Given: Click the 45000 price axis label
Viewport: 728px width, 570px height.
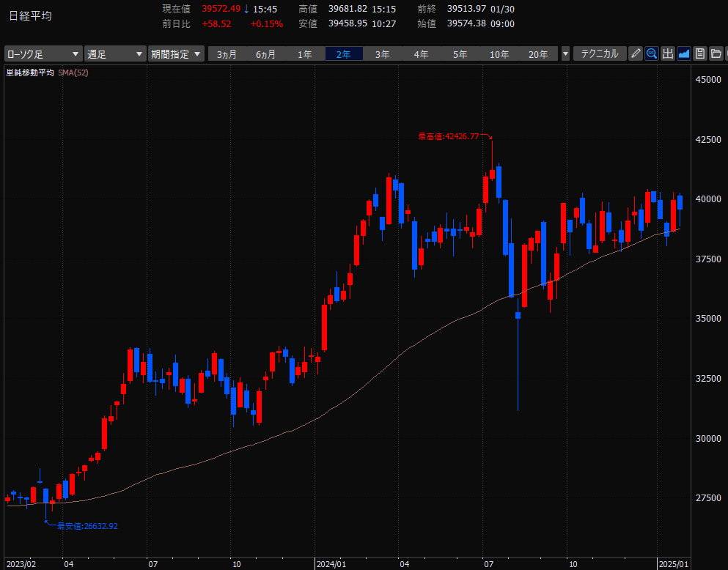Looking at the screenshot, I should (x=708, y=80).
